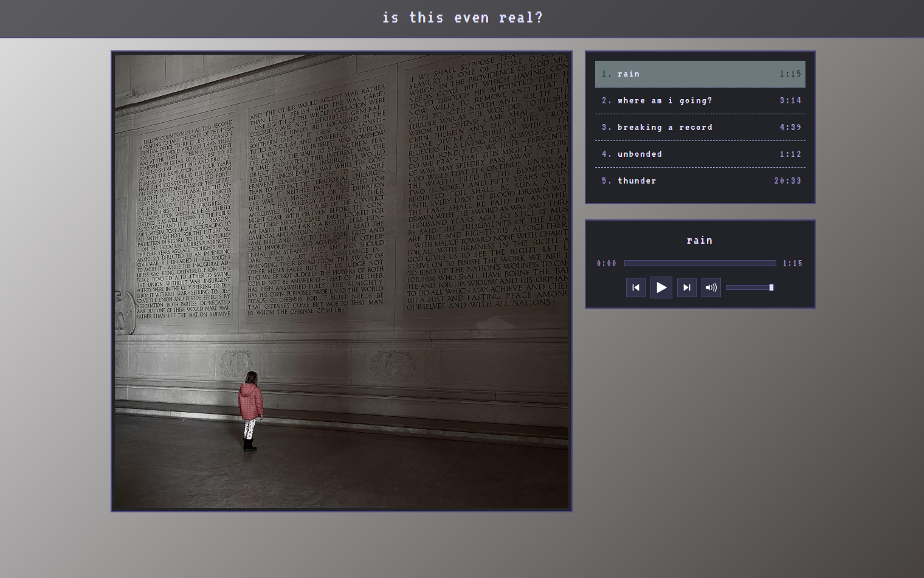Click the 4:39 duration in the playlist

click(x=791, y=128)
